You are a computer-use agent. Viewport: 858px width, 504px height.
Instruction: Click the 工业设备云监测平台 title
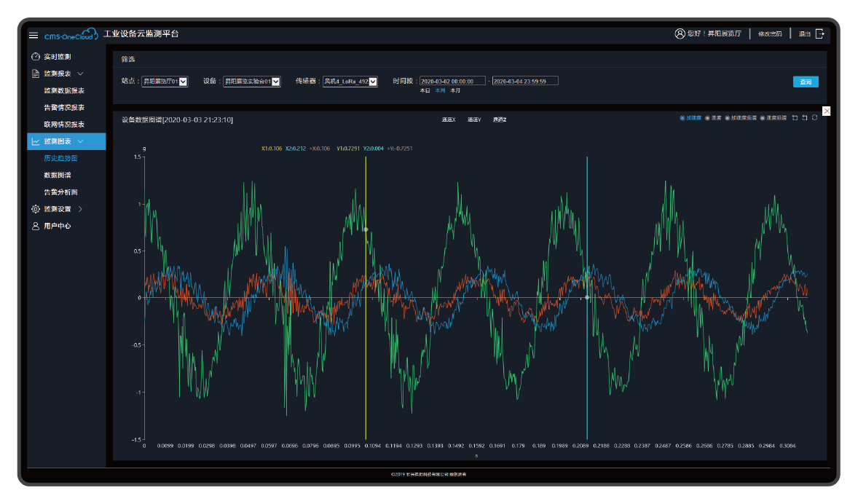(x=141, y=34)
